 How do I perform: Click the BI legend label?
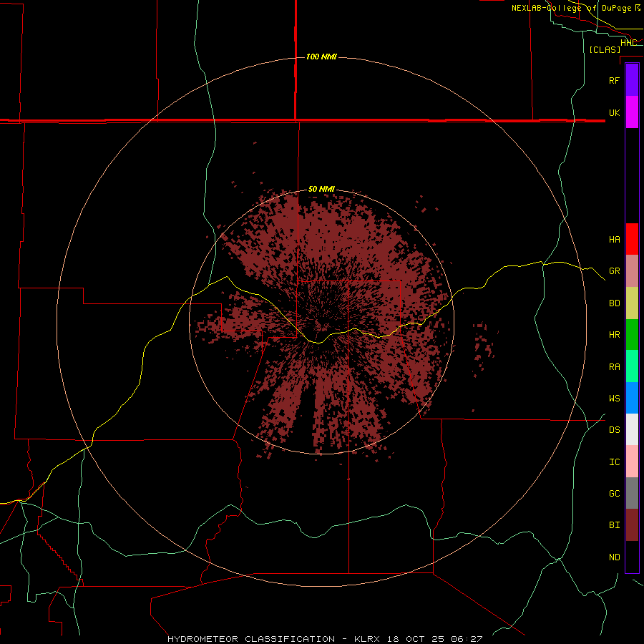[x=614, y=525]
